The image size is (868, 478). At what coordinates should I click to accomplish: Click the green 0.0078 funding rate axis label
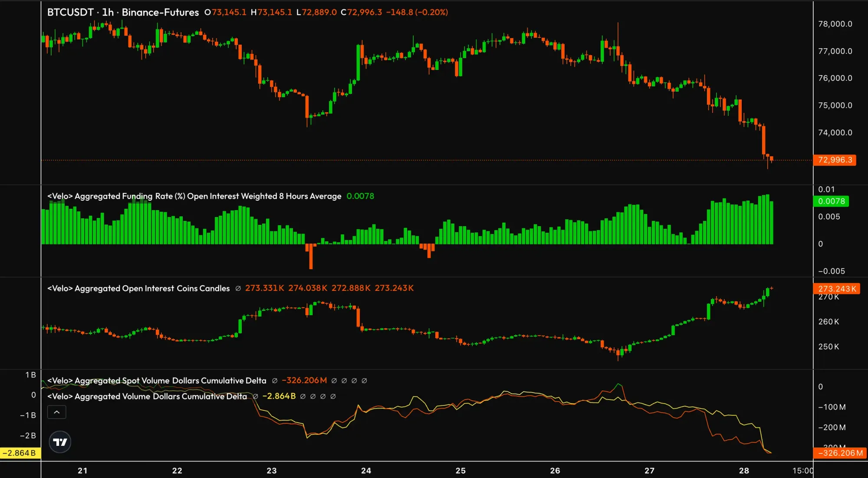tap(831, 201)
